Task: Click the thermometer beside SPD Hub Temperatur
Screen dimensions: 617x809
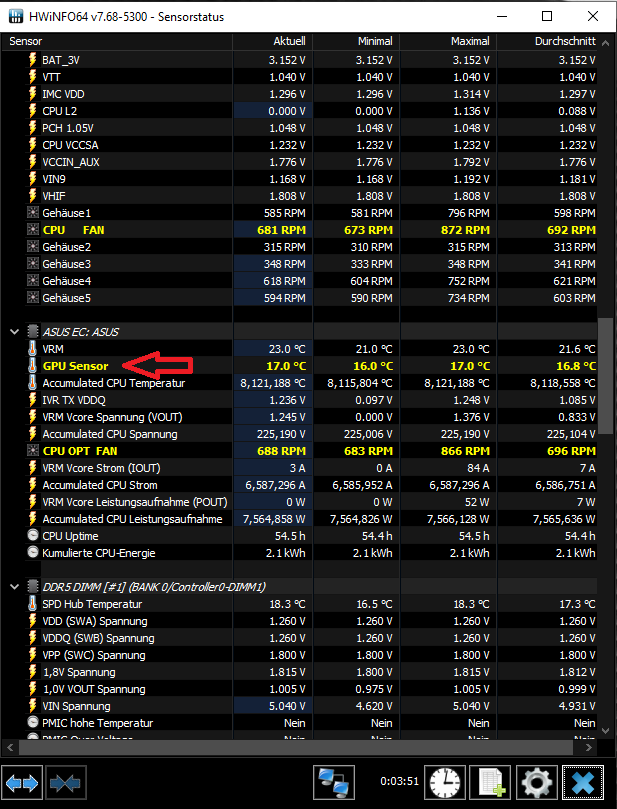Action: pyautogui.click(x=33, y=604)
